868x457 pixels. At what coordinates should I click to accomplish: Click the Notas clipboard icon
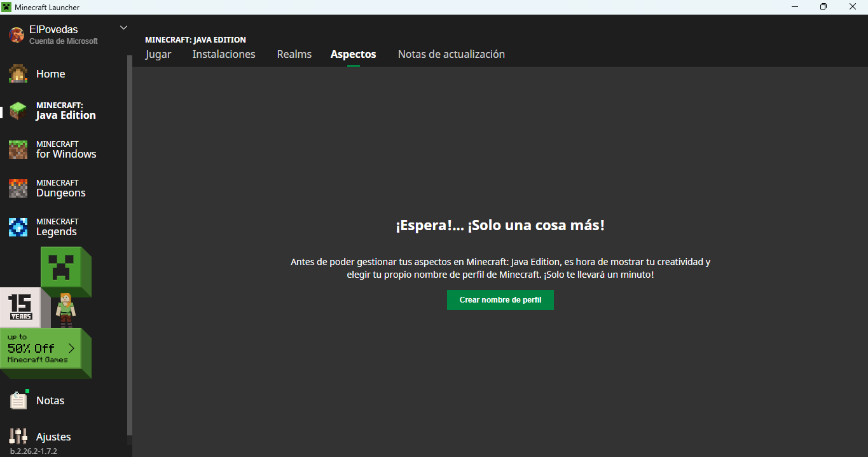tap(18, 400)
